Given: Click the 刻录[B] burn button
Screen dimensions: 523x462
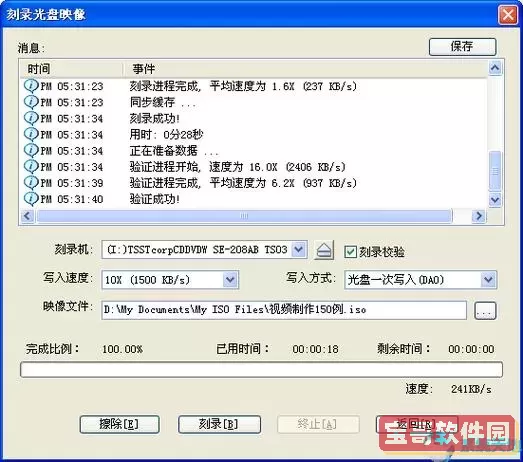Looking at the screenshot, I should [219, 424].
